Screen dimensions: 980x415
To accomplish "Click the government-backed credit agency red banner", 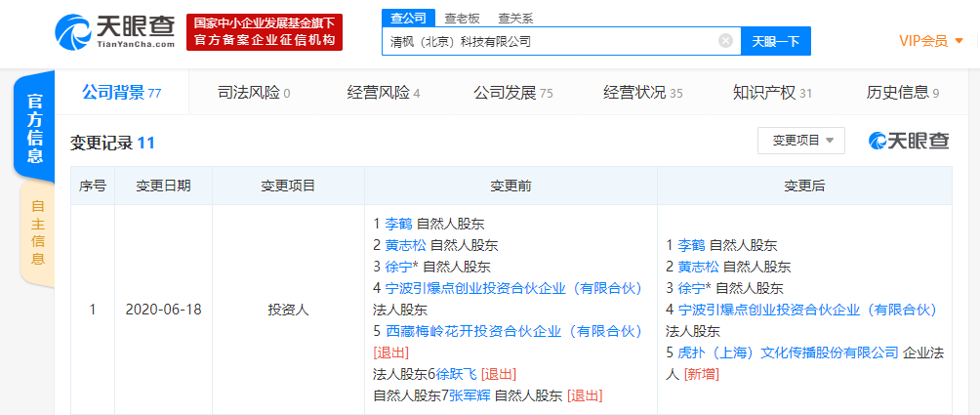I will 265,32.
